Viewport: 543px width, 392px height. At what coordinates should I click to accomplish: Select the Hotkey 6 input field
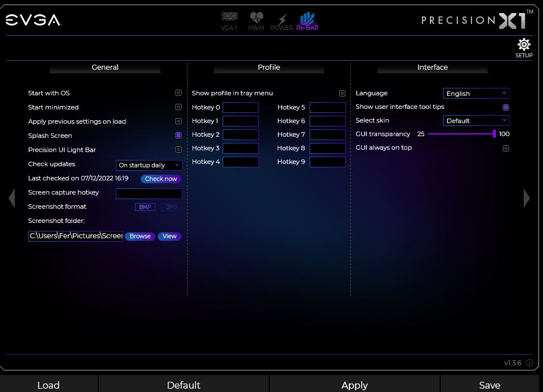click(x=328, y=121)
